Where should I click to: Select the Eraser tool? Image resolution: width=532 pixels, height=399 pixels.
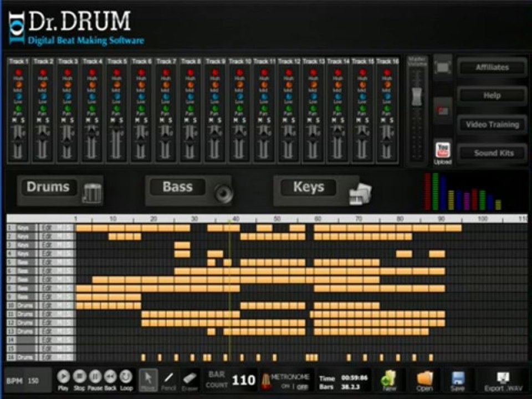tap(190, 379)
